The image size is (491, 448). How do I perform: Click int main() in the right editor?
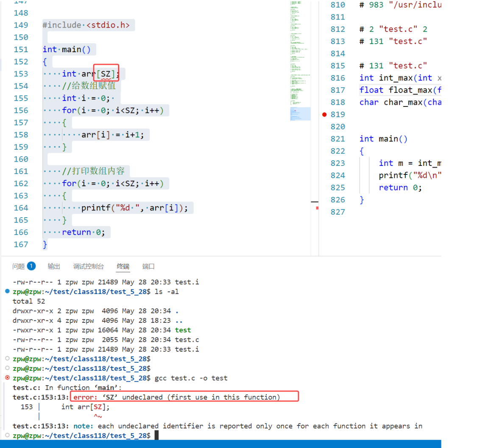383,139
